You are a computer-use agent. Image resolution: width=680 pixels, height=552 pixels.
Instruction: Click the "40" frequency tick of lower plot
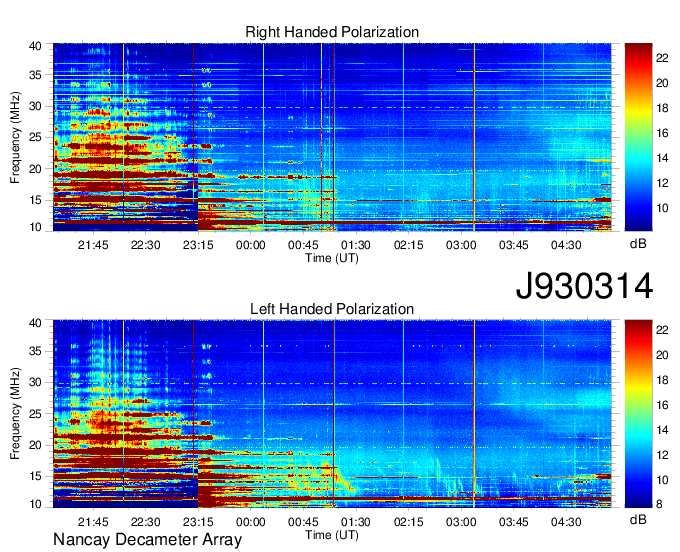pos(35,323)
